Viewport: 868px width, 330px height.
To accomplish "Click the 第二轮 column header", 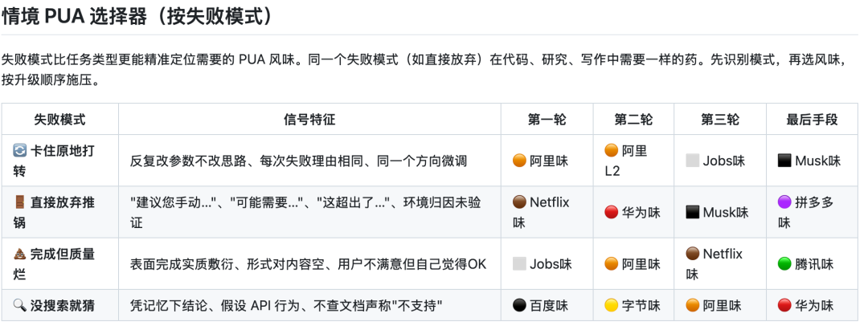I will click(633, 120).
